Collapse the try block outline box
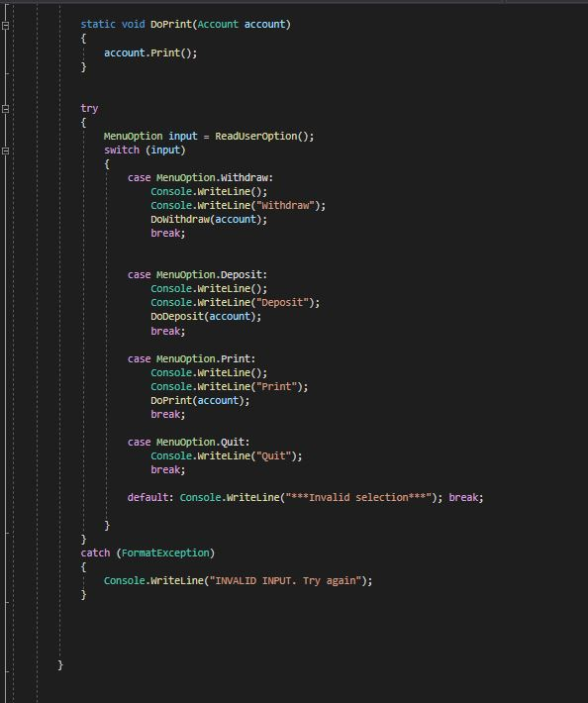 pyautogui.click(x=5, y=109)
